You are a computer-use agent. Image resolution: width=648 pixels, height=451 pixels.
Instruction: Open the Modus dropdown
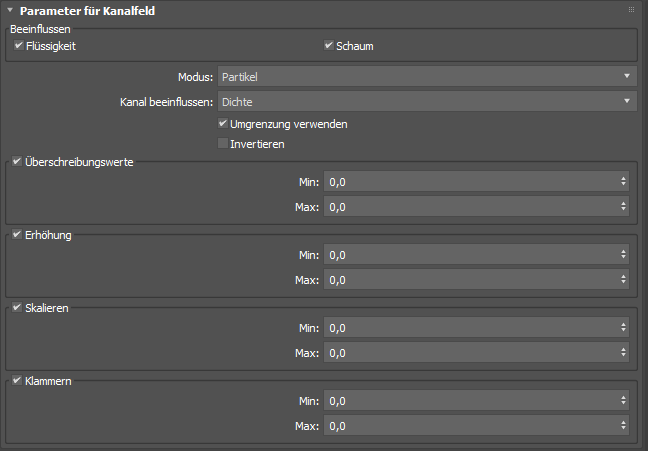pos(427,76)
